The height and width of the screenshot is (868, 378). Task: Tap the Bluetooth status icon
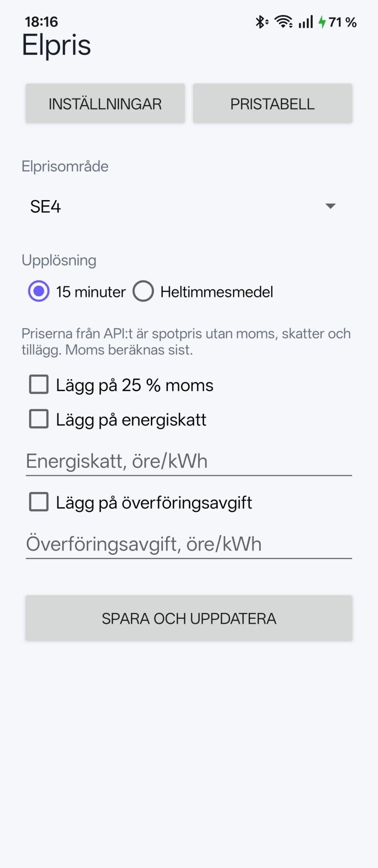(261, 22)
